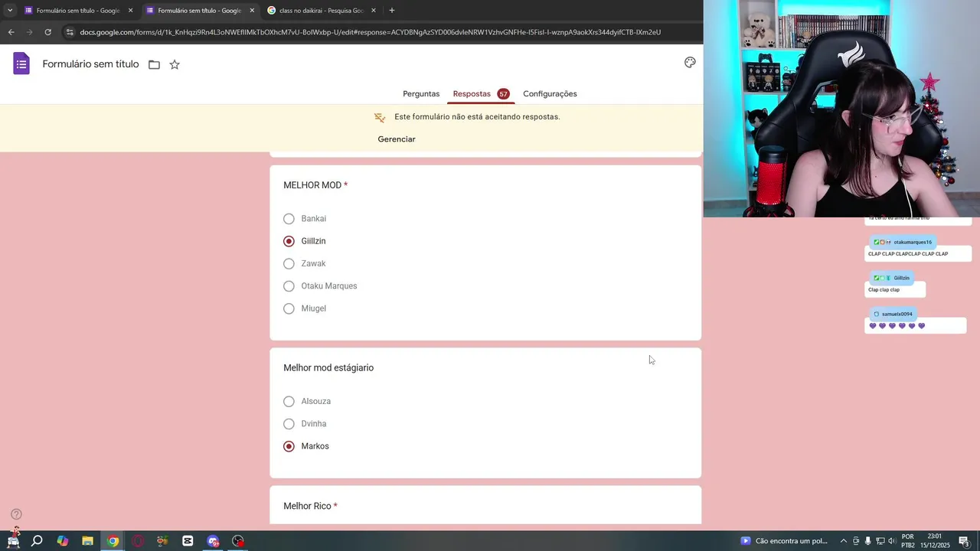Screen dimensions: 980x551
Task: Open the cocktail app icon in taskbar
Action: point(162,541)
